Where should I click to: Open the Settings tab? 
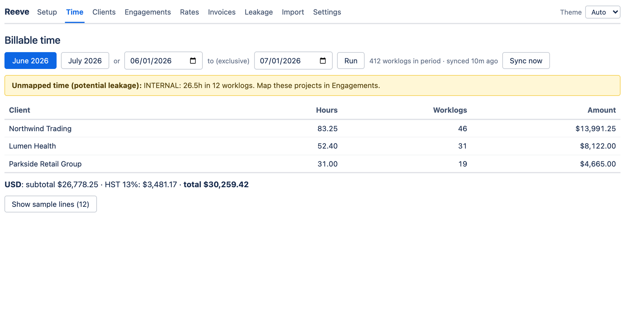[327, 12]
